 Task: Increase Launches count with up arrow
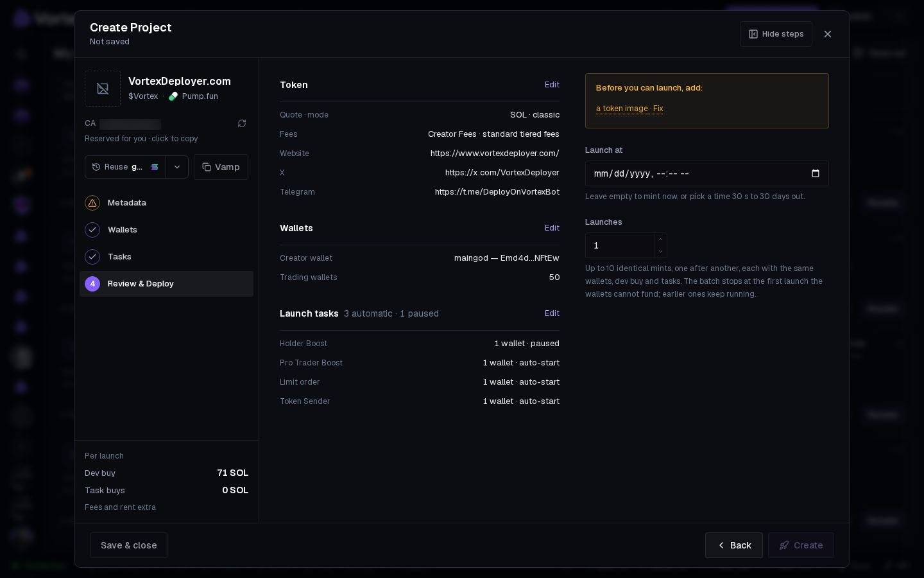[660, 239]
